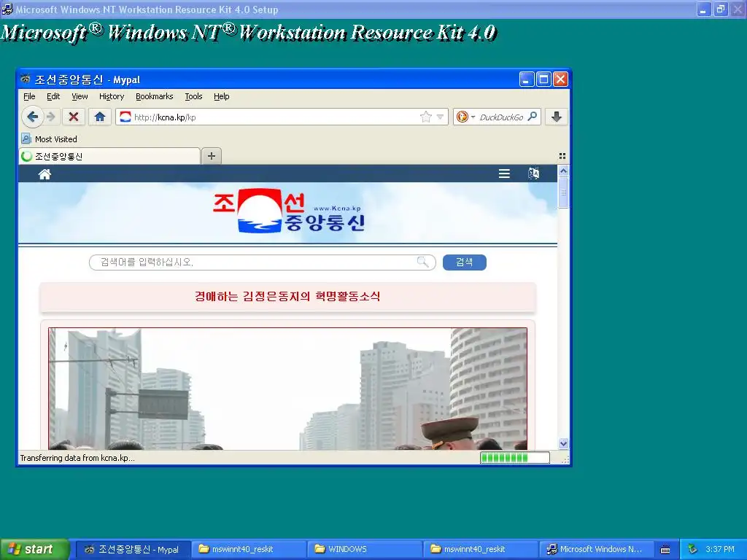Open the Bookmarks menu

coord(155,96)
